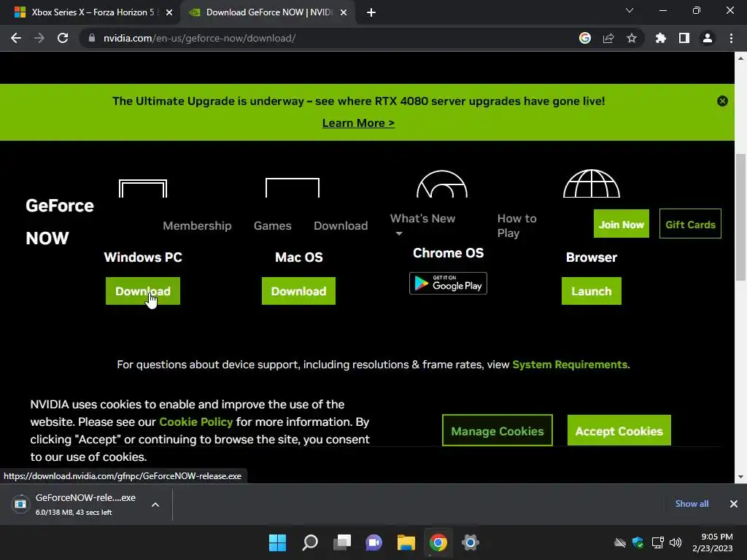Click the Mac OS laptop icon

pyautogui.click(x=293, y=187)
